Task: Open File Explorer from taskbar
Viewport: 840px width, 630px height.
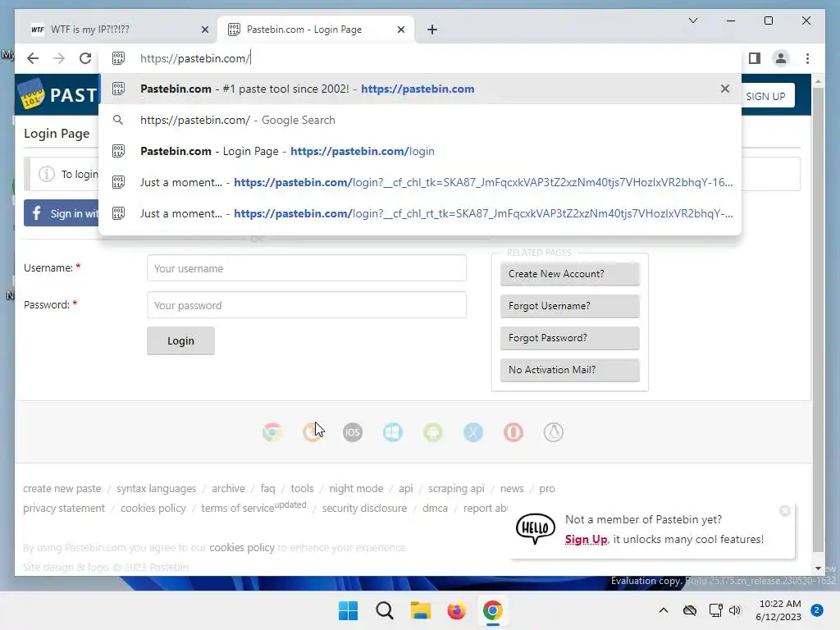Action: click(421, 610)
